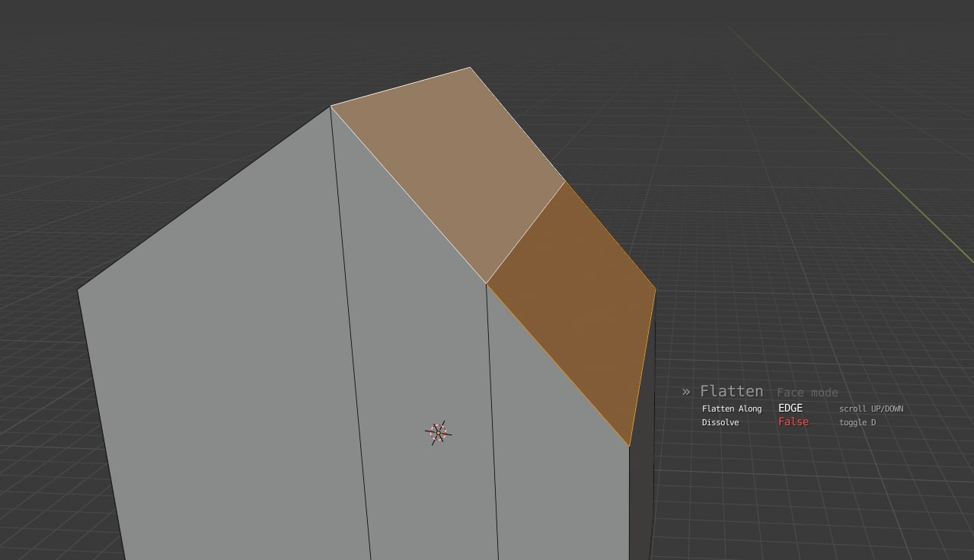
Task: Click the red 'False' value
Action: click(x=793, y=422)
